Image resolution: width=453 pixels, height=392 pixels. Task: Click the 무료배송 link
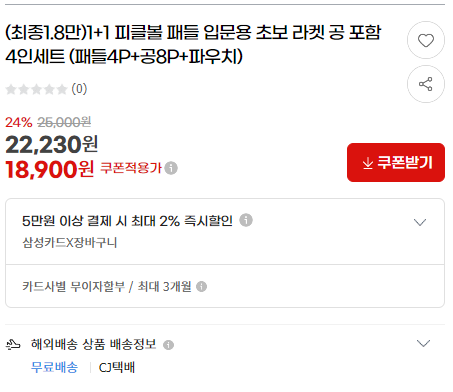point(54,367)
